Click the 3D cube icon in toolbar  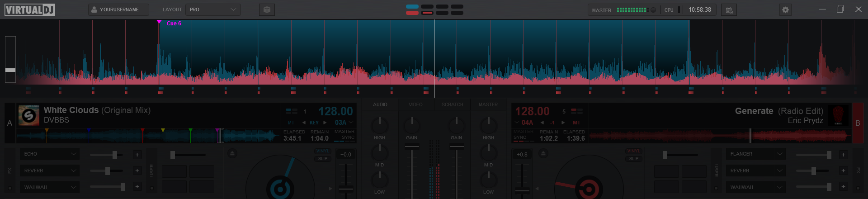coord(267,9)
